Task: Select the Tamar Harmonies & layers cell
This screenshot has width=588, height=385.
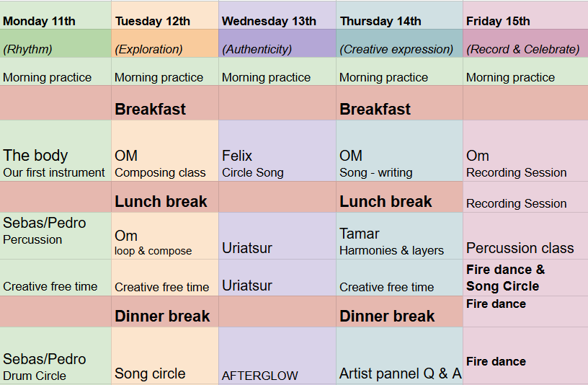Action: (x=400, y=236)
